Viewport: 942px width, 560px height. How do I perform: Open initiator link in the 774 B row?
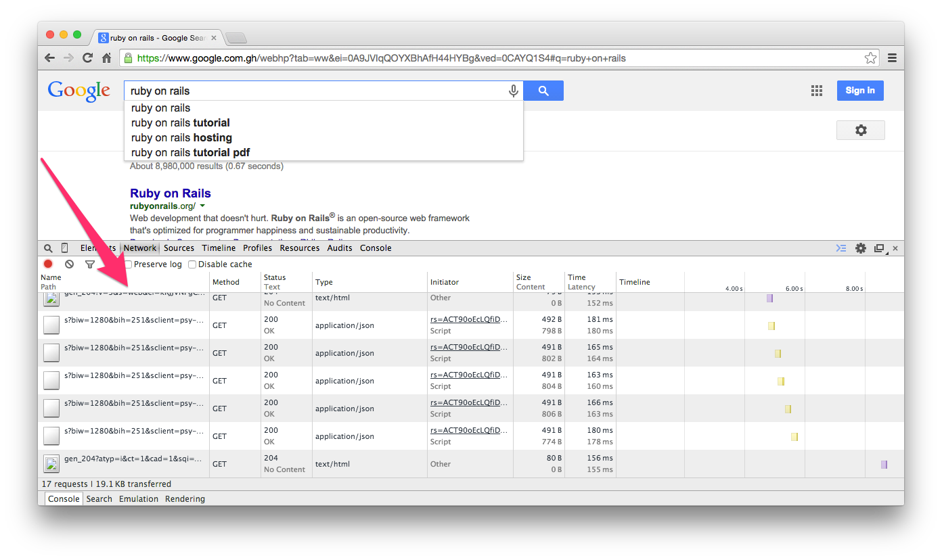468,430
